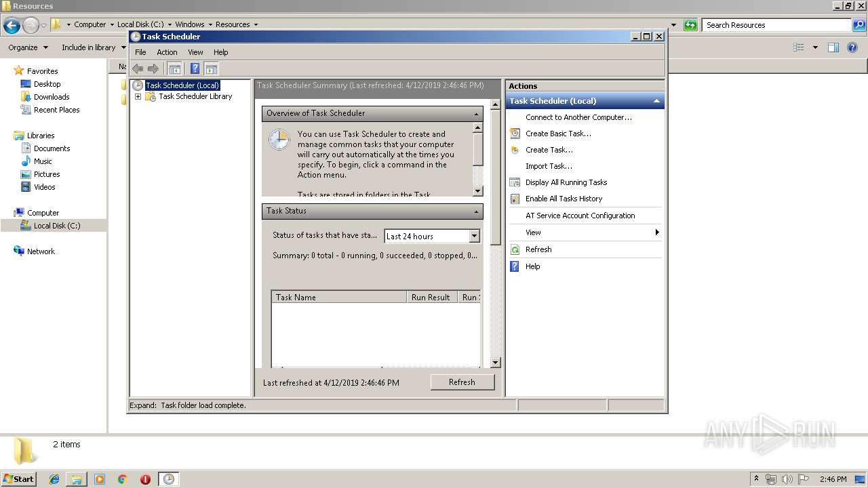Open Recent Places in Explorer sidebar

[57, 110]
